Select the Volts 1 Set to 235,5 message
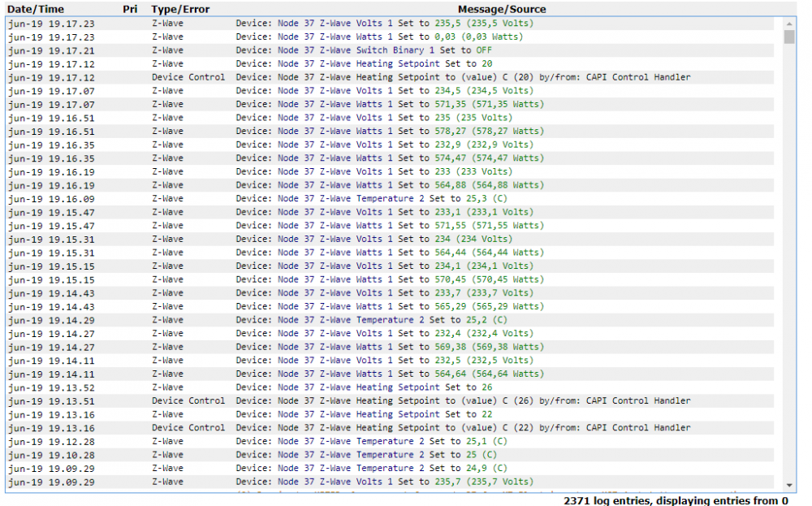This screenshot has height=506, width=812. point(374,24)
